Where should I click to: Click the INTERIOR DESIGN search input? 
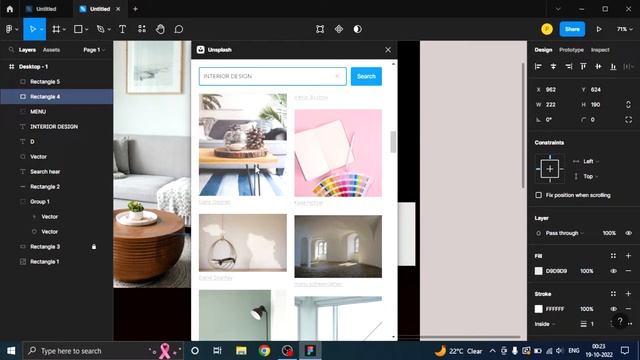point(273,76)
